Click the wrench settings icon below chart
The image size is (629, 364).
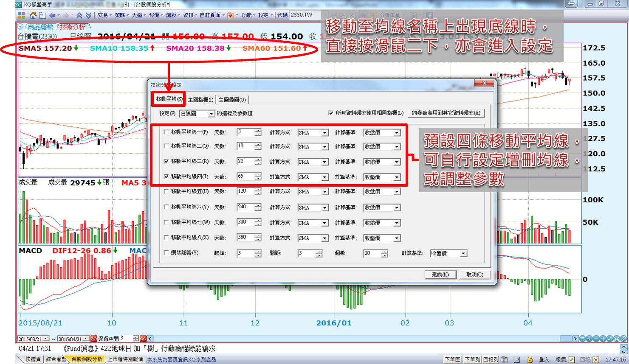[623, 339]
